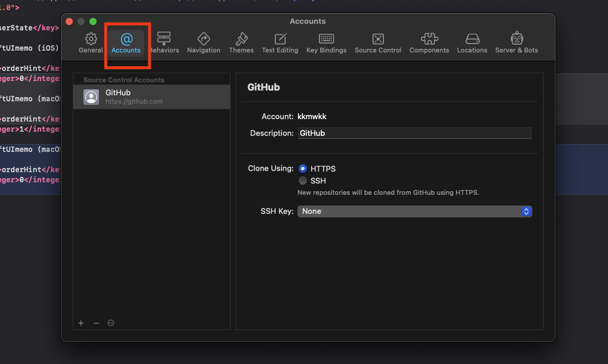Open the Server & Bots pane
608x364 pixels.
point(516,43)
